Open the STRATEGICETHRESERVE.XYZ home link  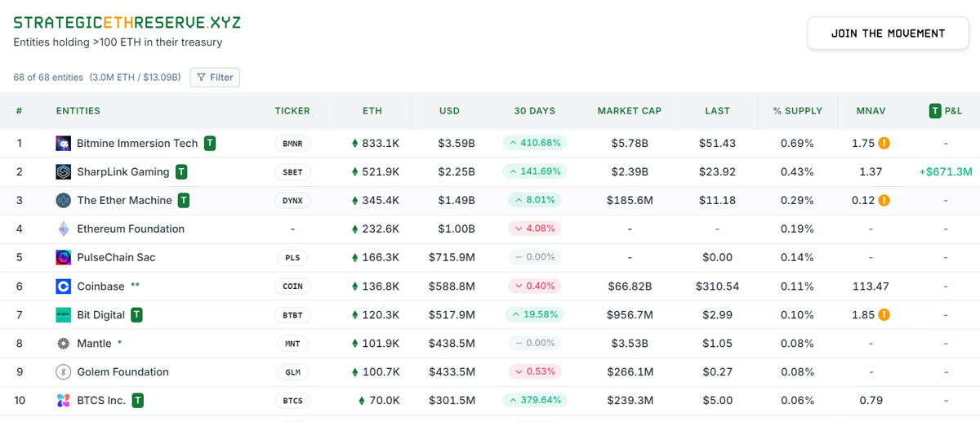coord(127,22)
